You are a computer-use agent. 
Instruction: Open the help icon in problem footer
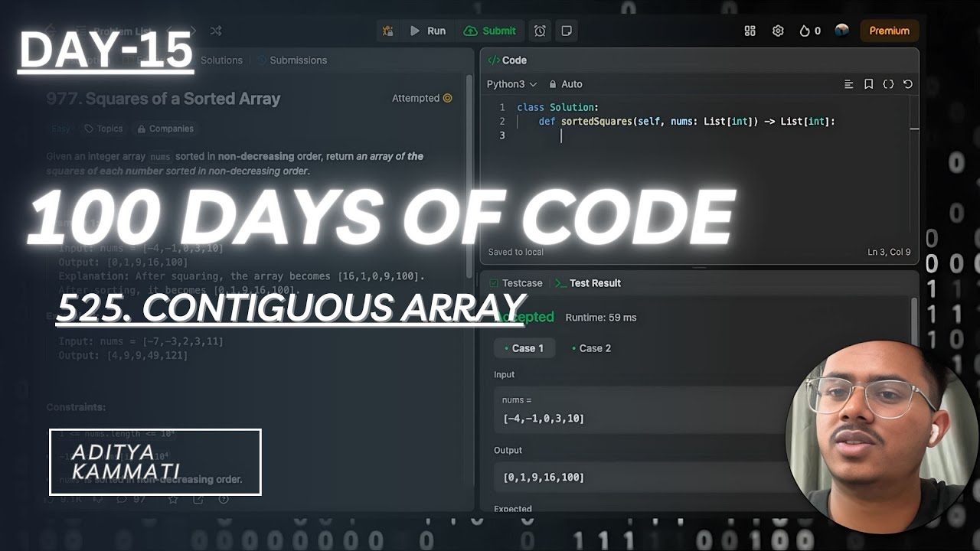coord(224,499)
